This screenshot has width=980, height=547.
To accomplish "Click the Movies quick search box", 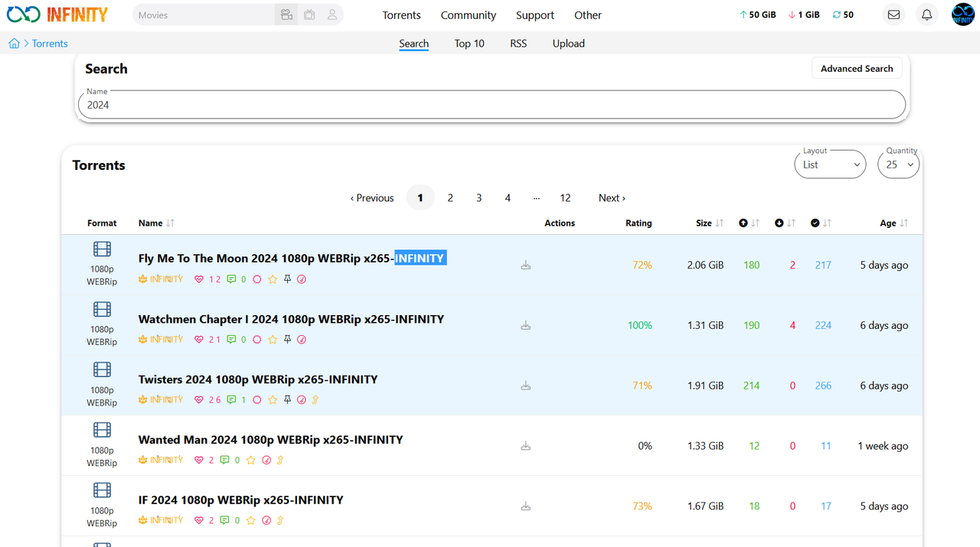I will click(203, 15).
